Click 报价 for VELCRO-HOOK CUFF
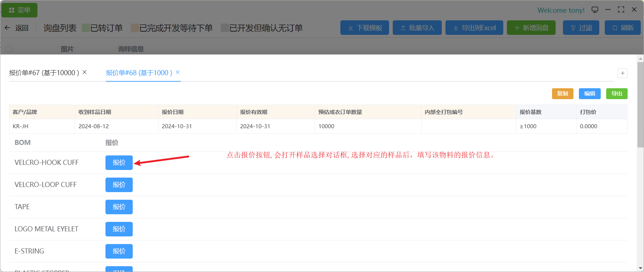The width and height of the screenshot is (644, 272). [x=119, y=163]
